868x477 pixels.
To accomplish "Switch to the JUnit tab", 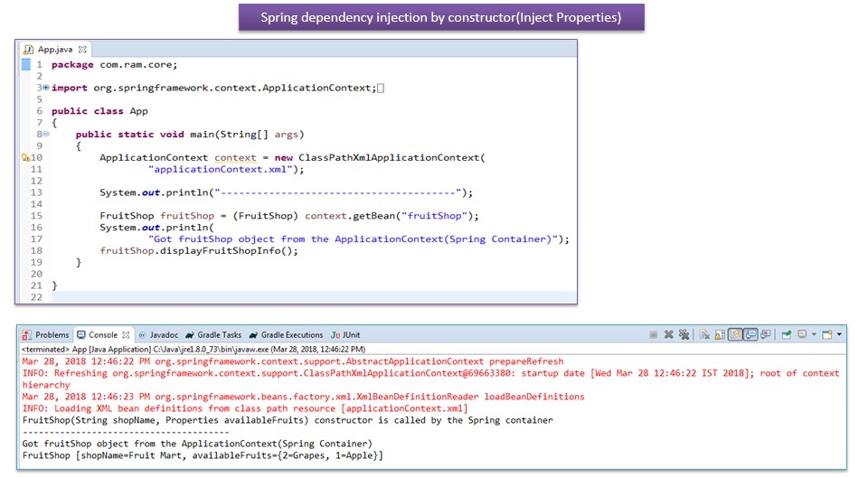I will click(345, 335).
